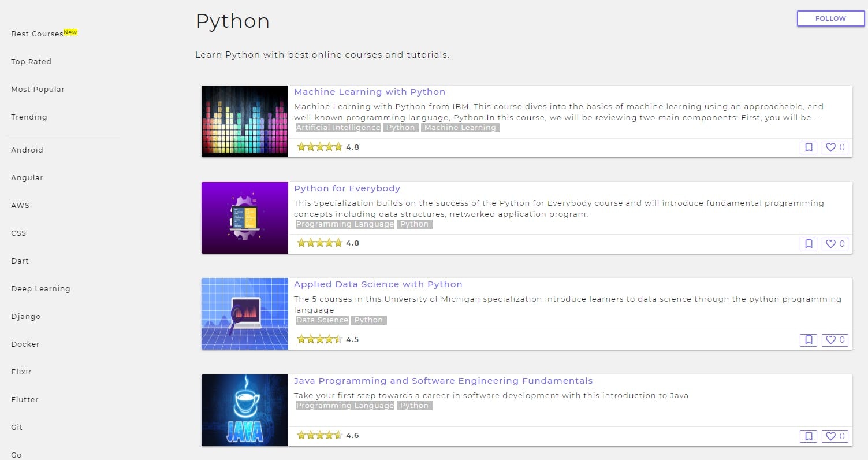Click Python tag on Applied Data Science course
This screenshot has height=460, width=868.
tap(369, 320)
